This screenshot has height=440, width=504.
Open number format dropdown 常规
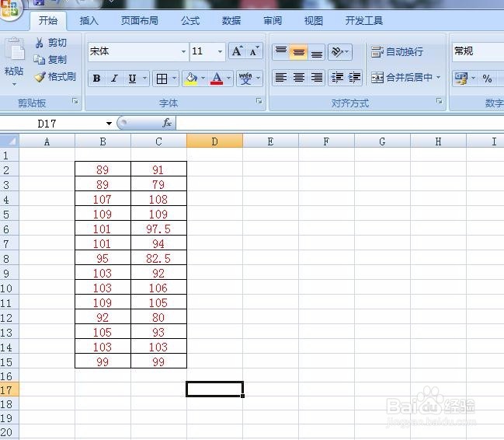pyautogui.click(x=478, y=51)
